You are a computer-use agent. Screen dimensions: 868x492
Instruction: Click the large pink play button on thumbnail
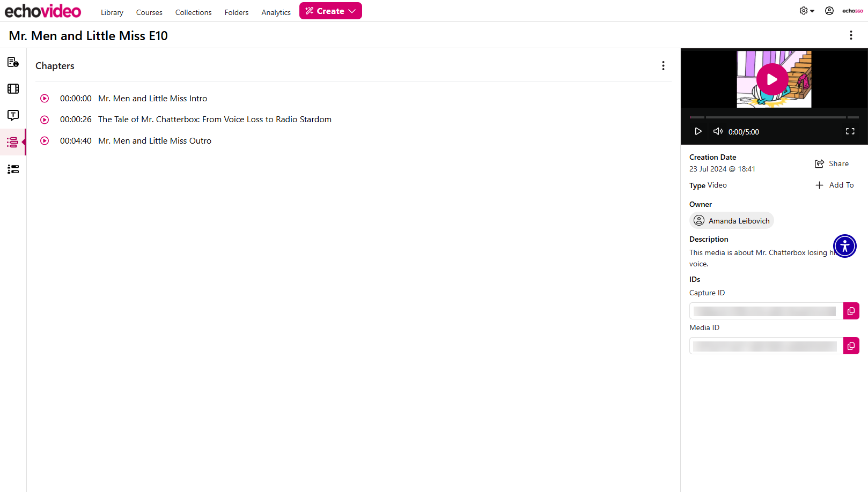click(x=772, y=79)
